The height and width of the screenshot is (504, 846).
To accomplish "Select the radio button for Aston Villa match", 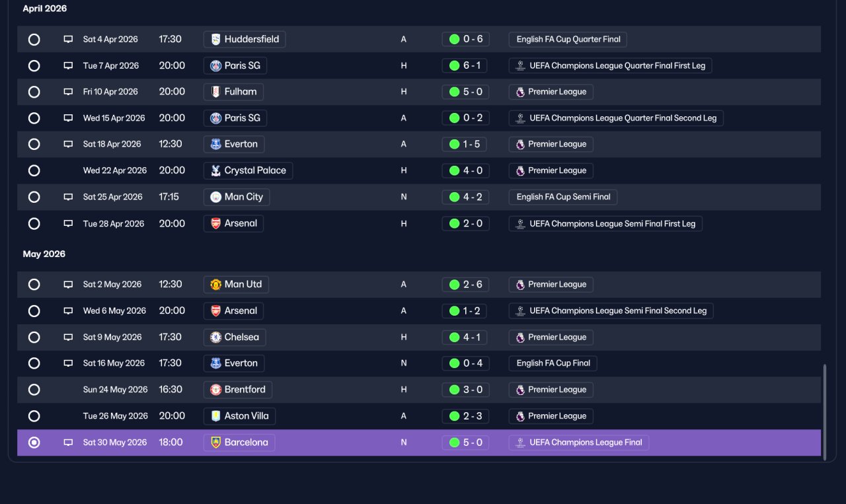I will point(34,416).
